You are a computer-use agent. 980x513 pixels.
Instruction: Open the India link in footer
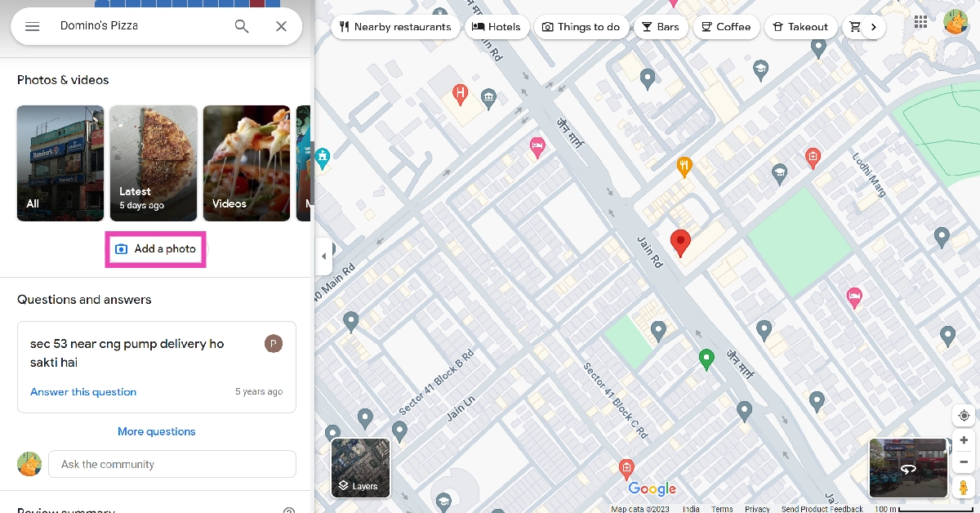tap(691, 509)
